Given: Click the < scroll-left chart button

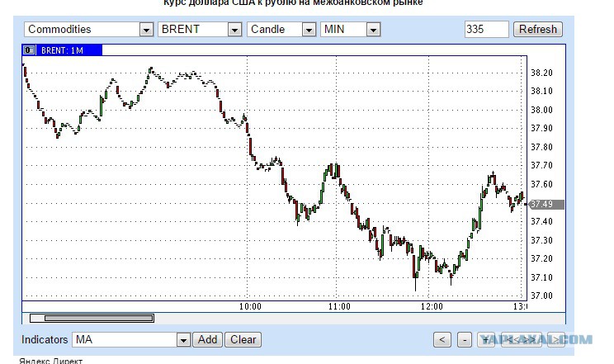Looking at the screenshot, I should [442, 340].
